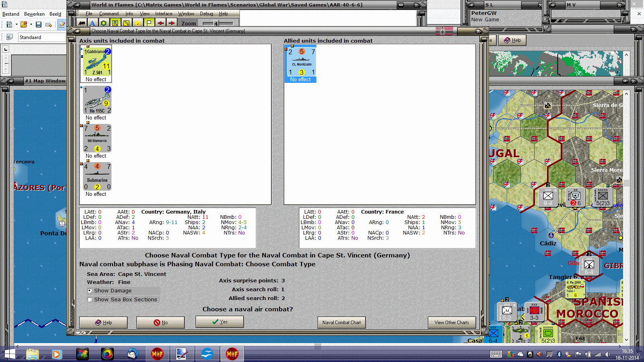Screen dimensions: 644x362
Task: Click the volume speaker icon in system tray
Action: 607,354
